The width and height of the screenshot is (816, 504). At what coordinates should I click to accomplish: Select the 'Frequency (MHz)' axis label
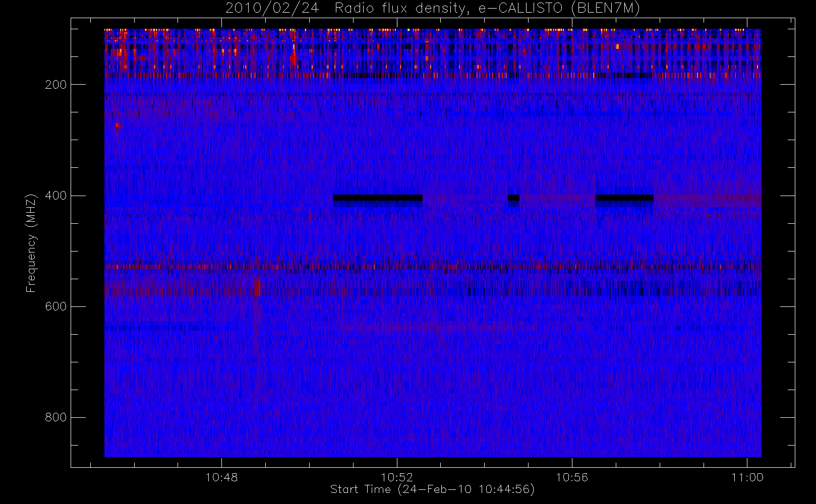click(31, 243)
